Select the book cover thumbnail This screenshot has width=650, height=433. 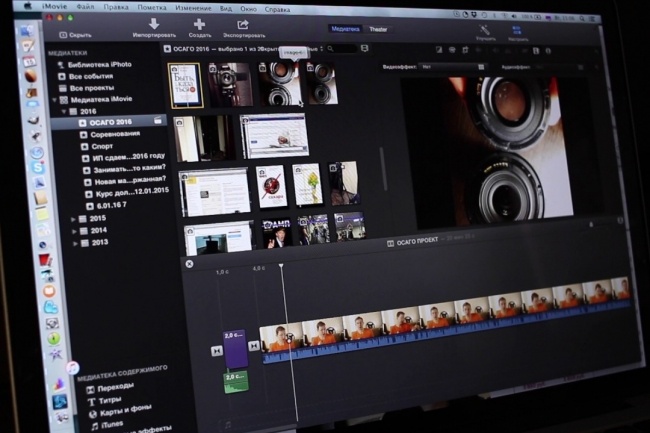point(186,85)
